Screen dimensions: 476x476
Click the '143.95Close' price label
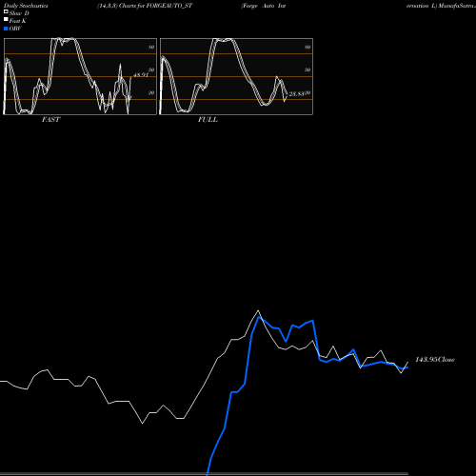click(x=435, y=360)
